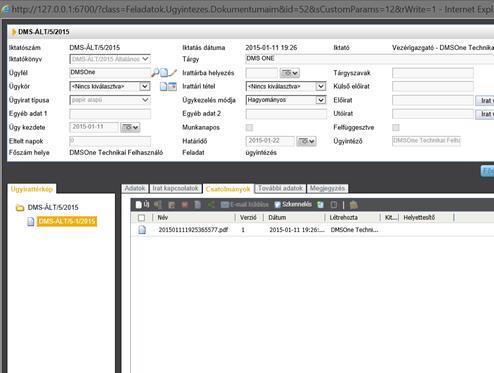Click the file name 20150111192536557.pdf

tap(193, 230)
